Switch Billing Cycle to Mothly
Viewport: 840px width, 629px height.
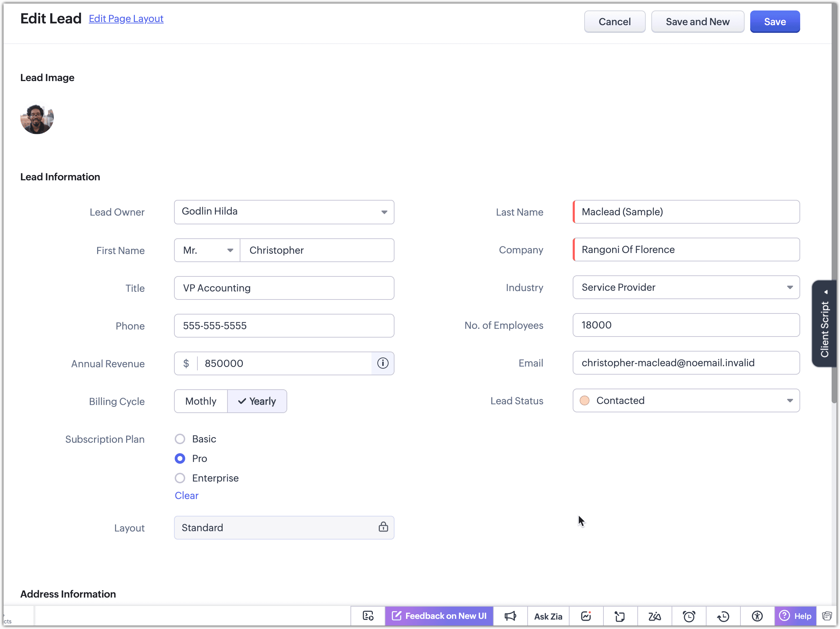pyautogui.click(x=201, y=401)
